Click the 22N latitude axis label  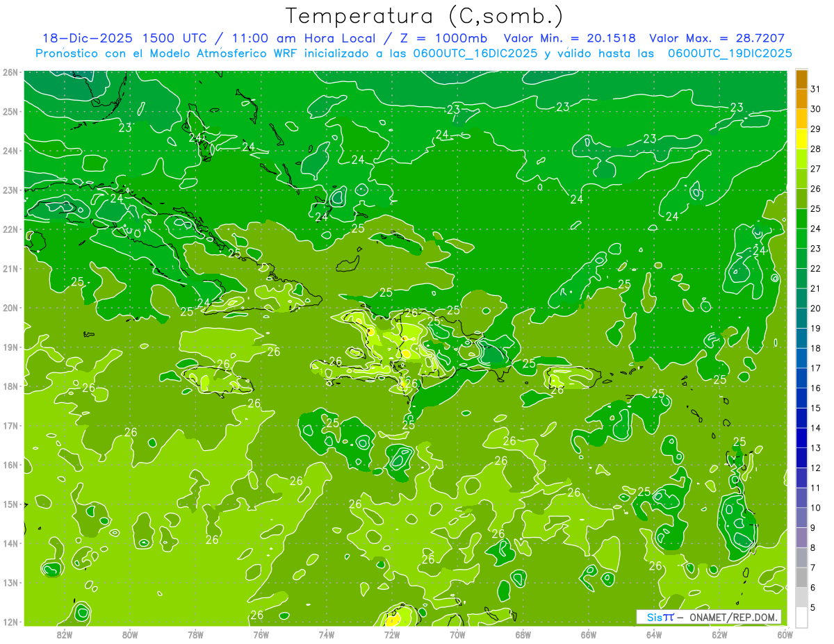(x=10, y=229)
